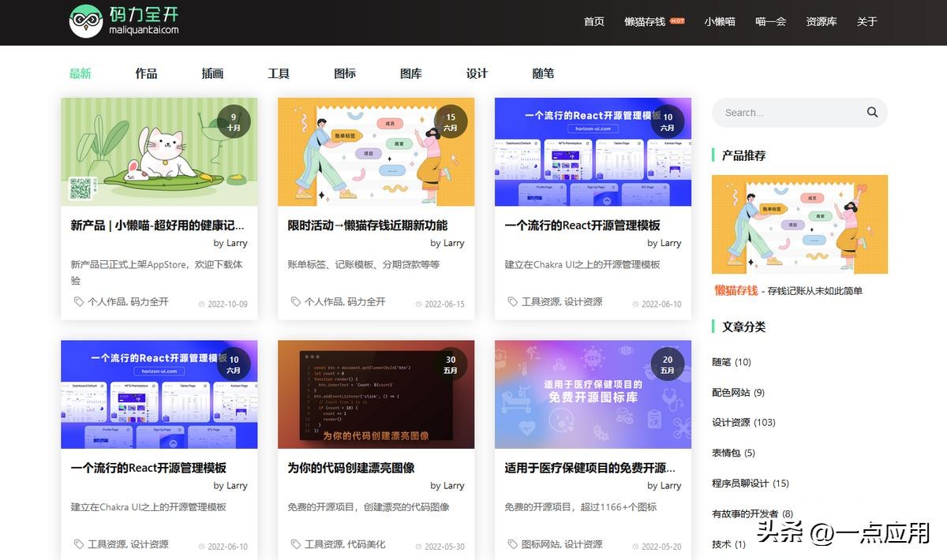This screenshot has height=560, width=947.
Task: Click the 程序员聊设计 (15) category
Action: click(750, 483)
